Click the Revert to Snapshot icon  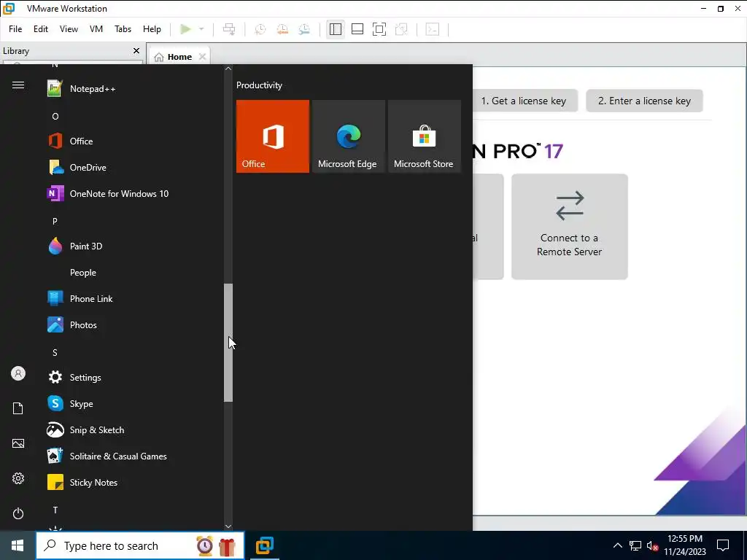pos(282,29)
